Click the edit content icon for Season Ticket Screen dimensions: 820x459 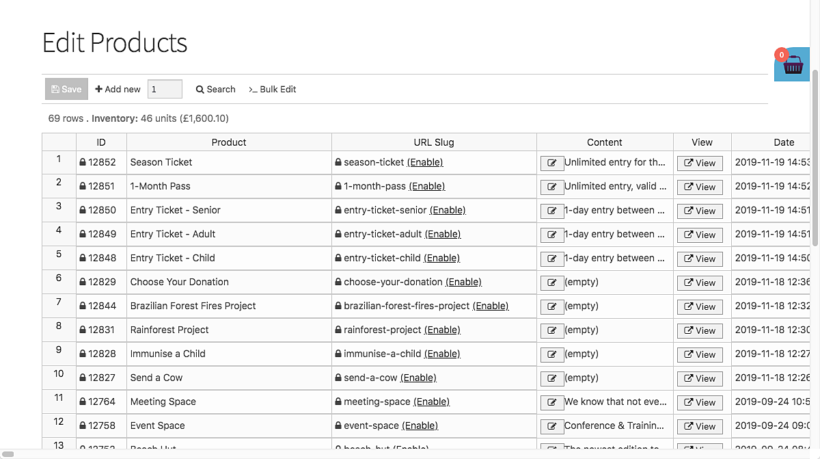click(552, 163)
